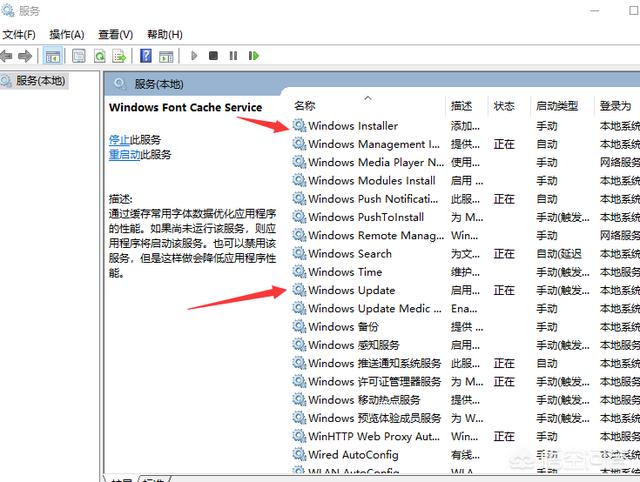Select the Windows Management I... service name

tap(374, 144)
